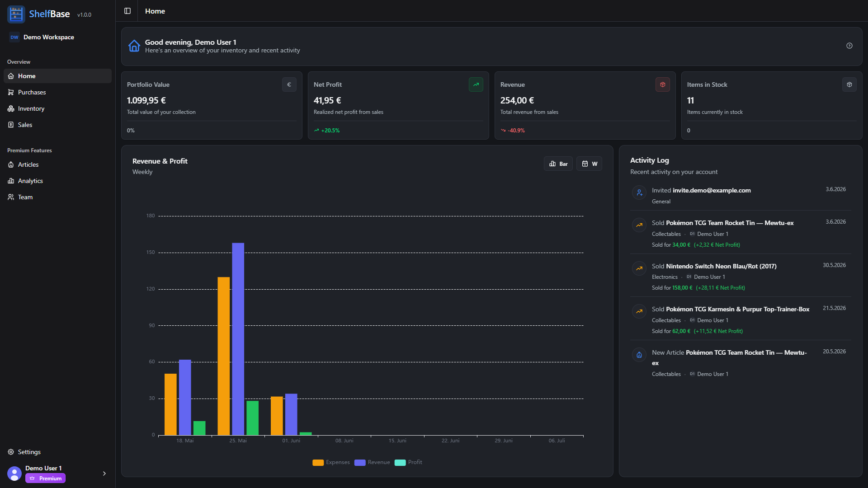Open Purchases page
This screenshot has height=488, width=868.
[x=57, y=92]
